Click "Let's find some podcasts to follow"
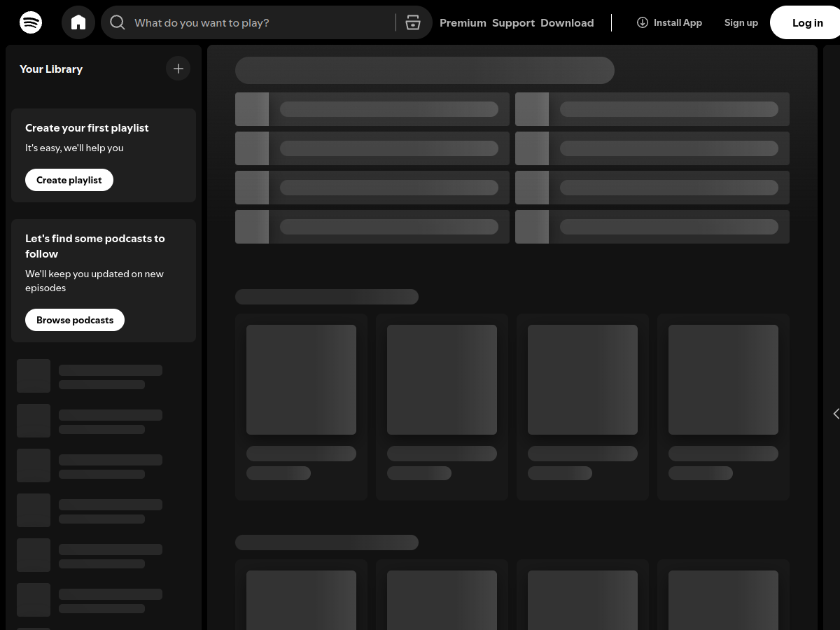Screen dimensions: 840x630 coord(95,246)
